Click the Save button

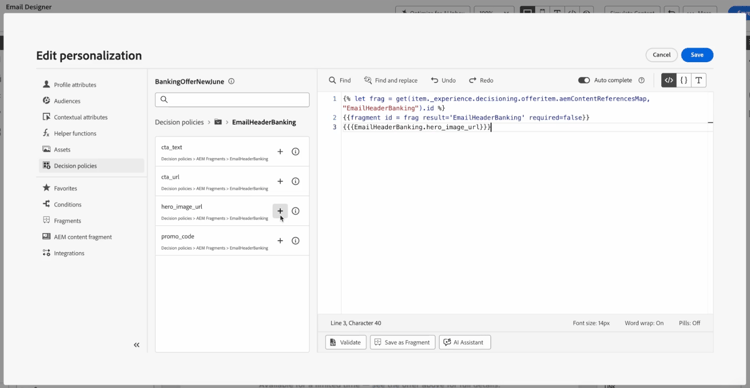tap(697, 55)
